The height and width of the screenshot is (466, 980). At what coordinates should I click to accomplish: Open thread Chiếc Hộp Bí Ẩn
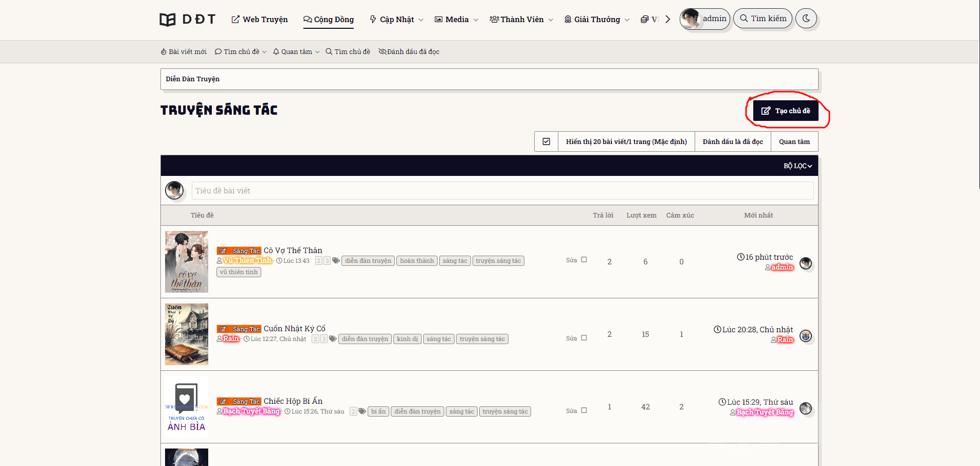[x=293, y=401]
